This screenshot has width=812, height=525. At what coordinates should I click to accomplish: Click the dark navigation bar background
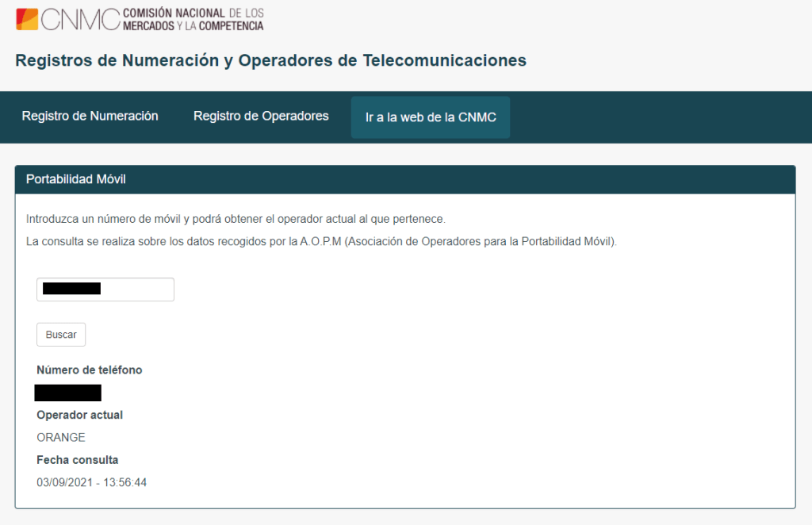click(634, 116)
